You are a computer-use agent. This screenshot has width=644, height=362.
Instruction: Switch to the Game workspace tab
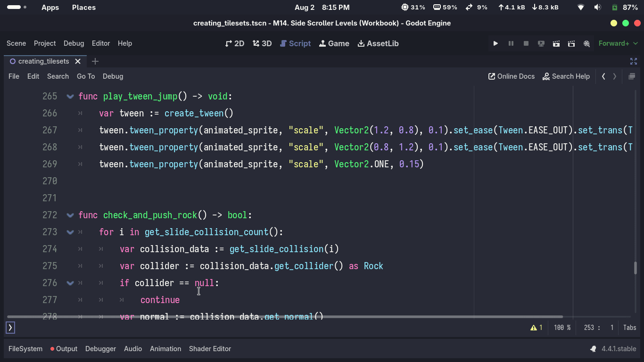pos(334,43)
